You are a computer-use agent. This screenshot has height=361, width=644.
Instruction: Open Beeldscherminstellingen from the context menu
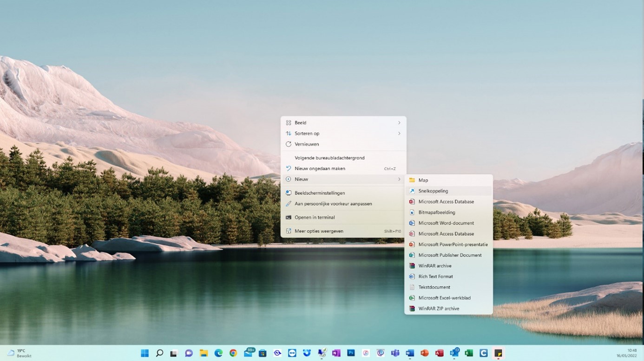(320, 193)
